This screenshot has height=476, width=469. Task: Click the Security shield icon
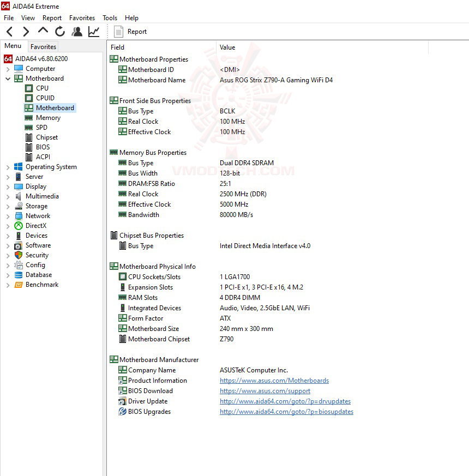click(x=19, y=255)
